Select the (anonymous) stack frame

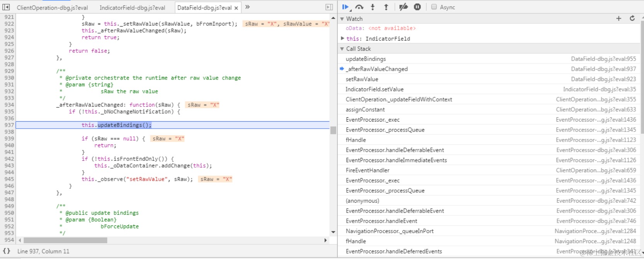[x=489, y=201]
